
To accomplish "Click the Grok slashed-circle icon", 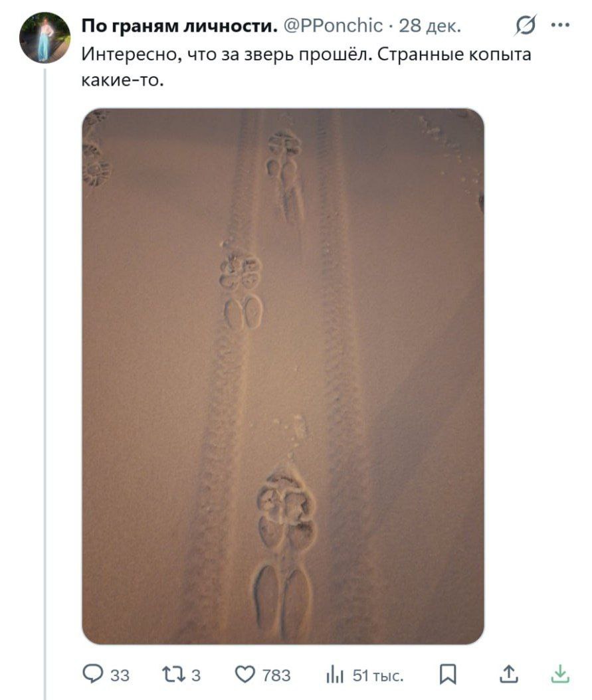I will click(525, 25).
